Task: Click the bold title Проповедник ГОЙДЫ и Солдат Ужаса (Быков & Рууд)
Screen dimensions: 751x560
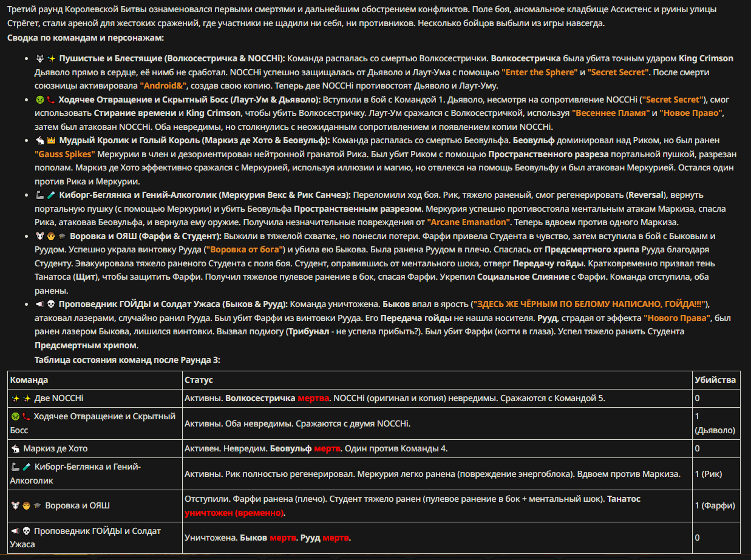Action: tap(174, 303)
